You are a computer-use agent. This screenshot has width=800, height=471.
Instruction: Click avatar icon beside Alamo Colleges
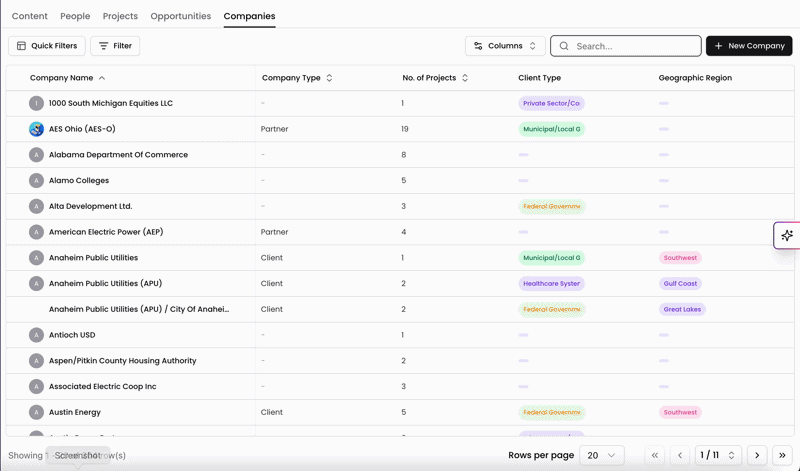point(36,180)
